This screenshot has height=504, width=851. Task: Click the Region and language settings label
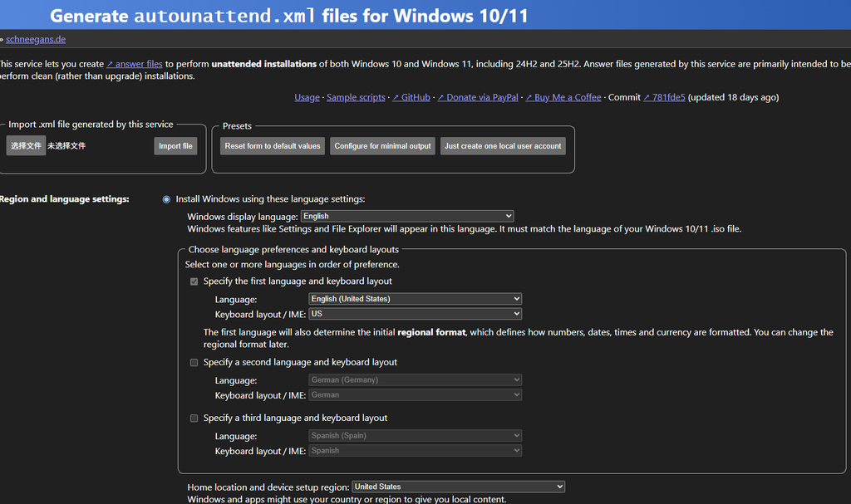(x=65, y=199)
